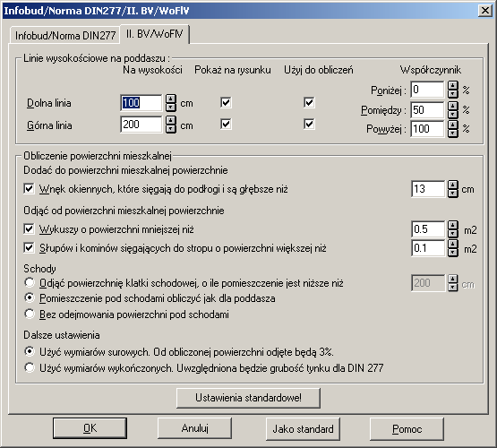The height and width of the screenshot is (448, 497).
Task: Click the Powyżej coefficient field
Action: tap(427, 129)
